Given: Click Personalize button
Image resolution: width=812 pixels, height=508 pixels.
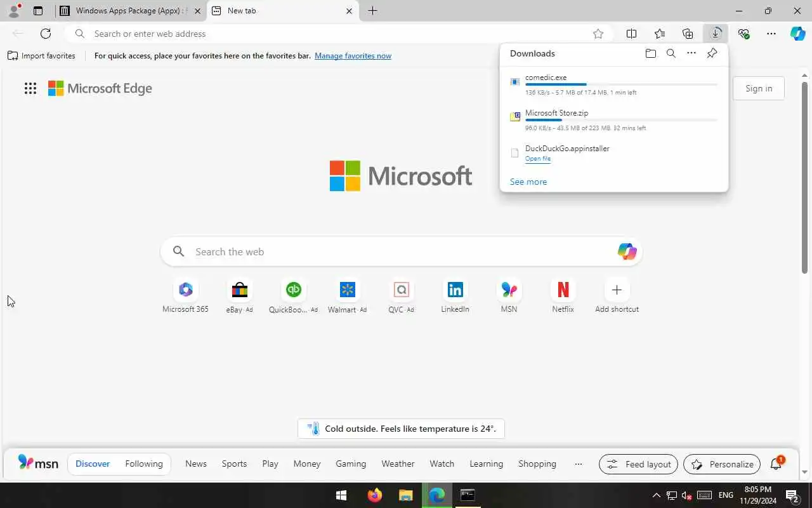Looking at the screenshot, I should click(723, 464).
